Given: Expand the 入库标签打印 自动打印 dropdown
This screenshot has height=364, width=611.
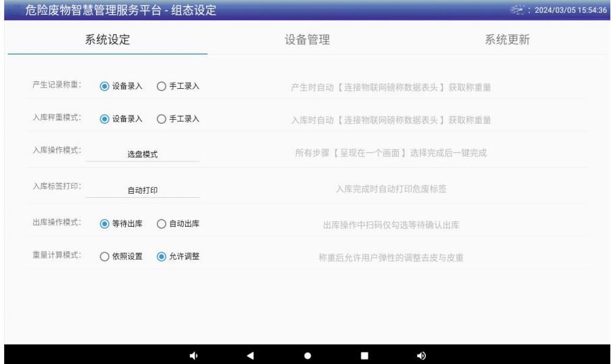Looking at the screenshot, I should 142,190.
